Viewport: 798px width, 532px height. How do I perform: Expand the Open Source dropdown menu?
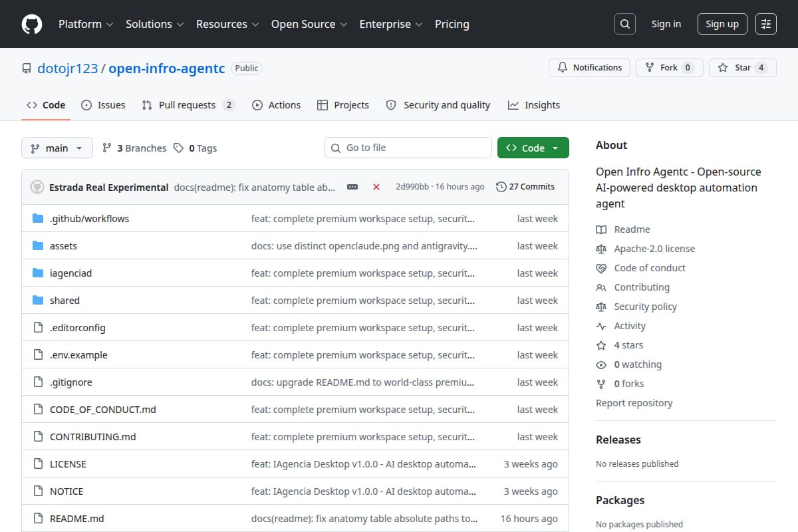point(309,24)
